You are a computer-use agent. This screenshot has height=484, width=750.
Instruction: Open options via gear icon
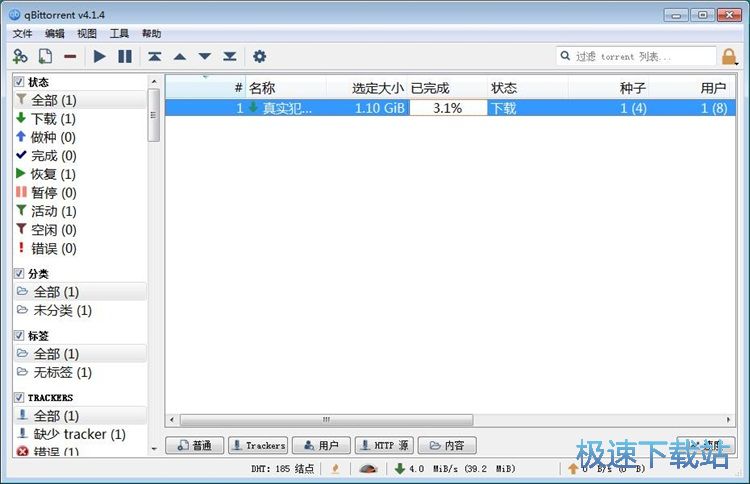pyautogui.click(x=259, y=56)
